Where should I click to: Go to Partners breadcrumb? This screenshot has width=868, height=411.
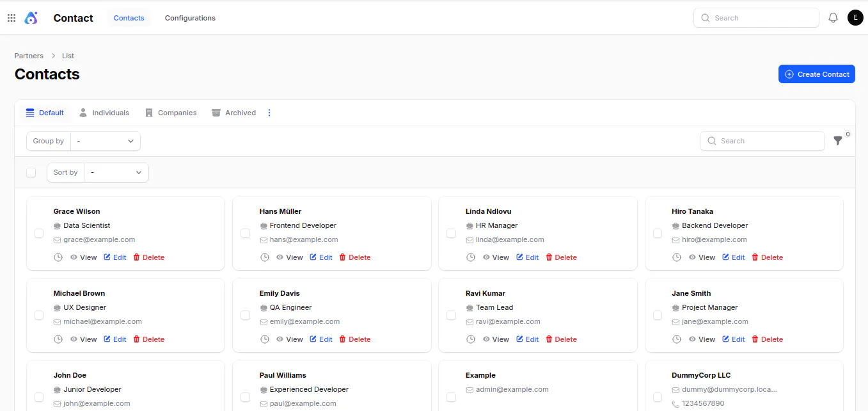29,56
